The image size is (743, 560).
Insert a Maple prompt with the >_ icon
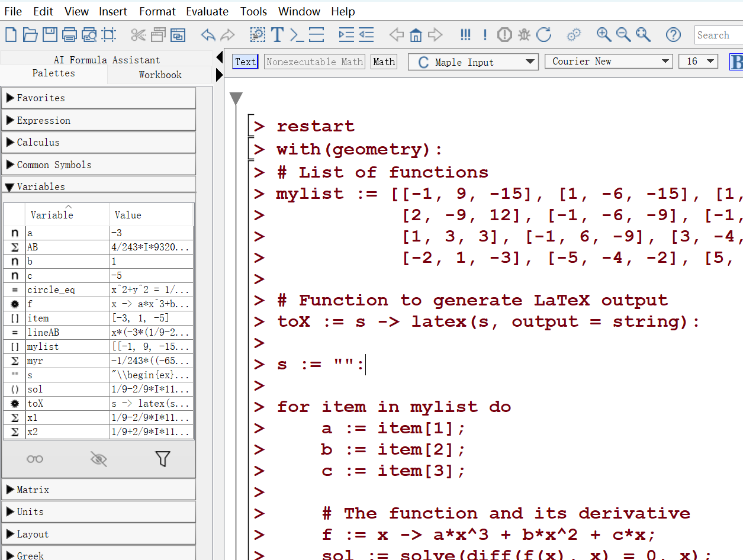pyautogui.click(x=297, y=35)
